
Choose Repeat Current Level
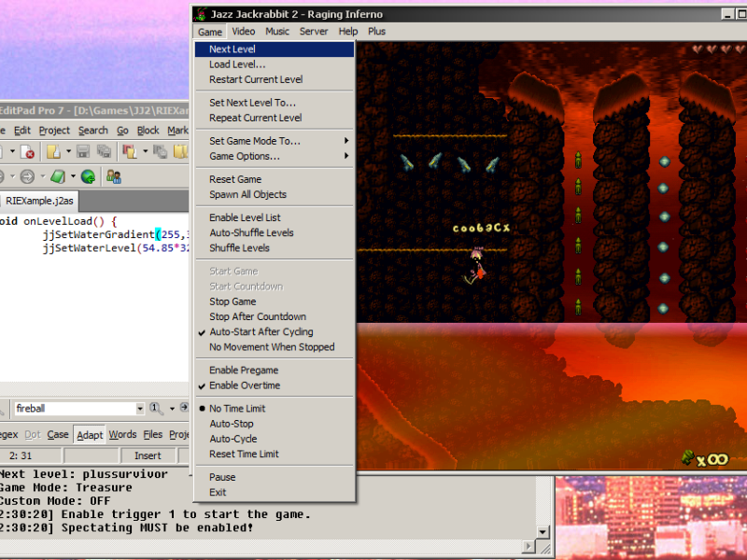[274, 119]
